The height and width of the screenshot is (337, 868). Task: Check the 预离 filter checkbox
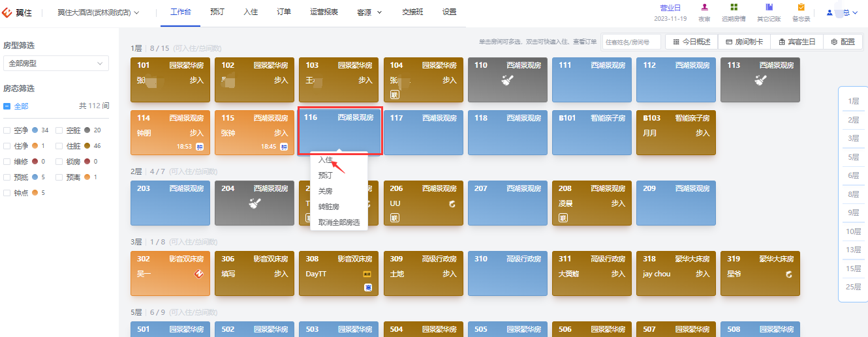point(59,177)
